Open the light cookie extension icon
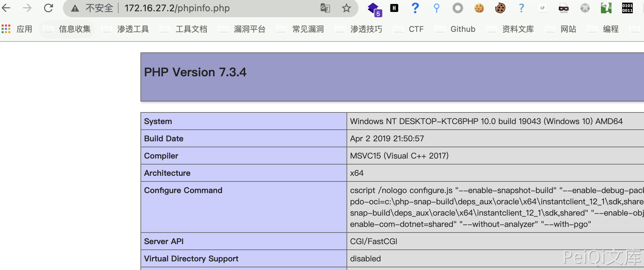The height and width of the screenshot is (270, 644). (x=479, y=8)
